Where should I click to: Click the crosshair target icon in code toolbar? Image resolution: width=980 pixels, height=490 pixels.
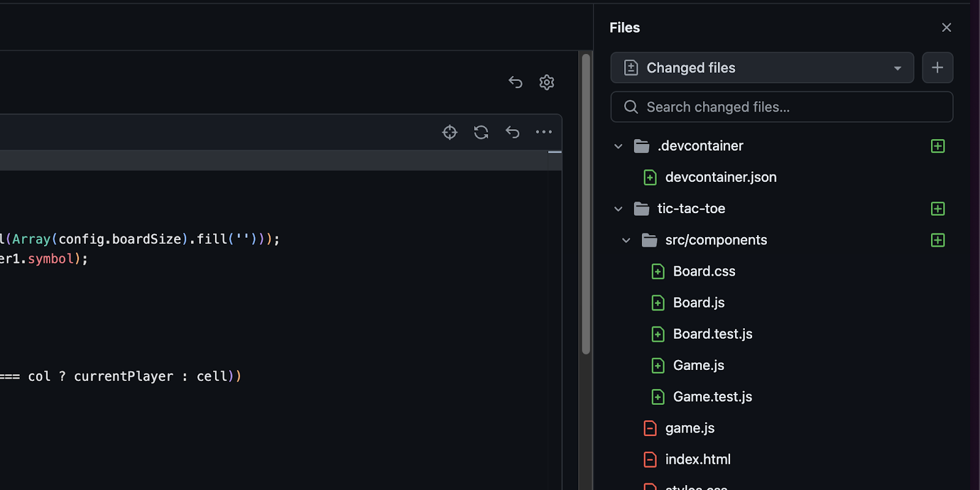point(450,132)
